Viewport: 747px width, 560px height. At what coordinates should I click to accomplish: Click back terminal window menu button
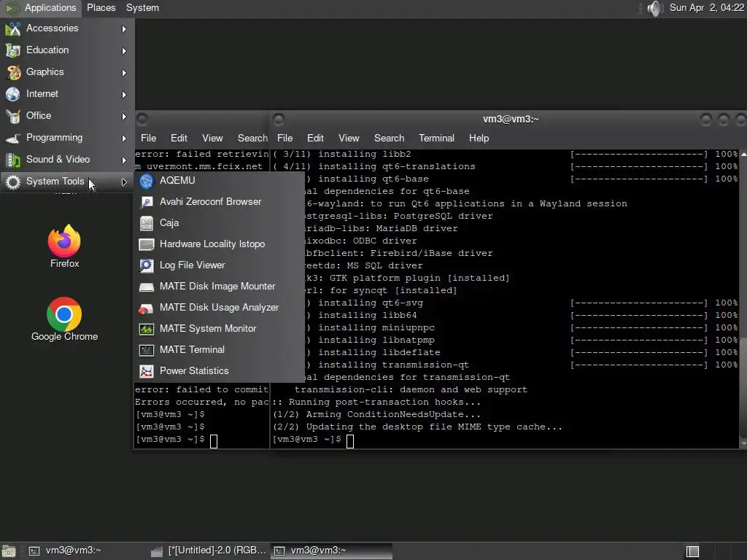tap(142, 119)
